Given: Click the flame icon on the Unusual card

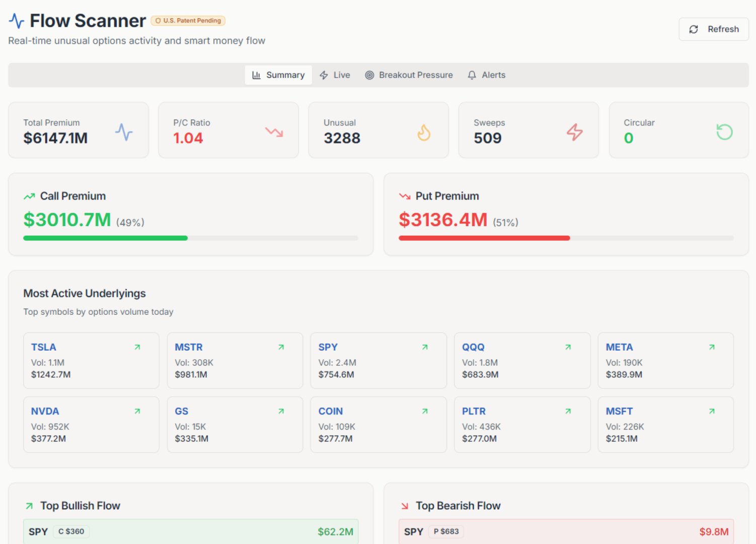Looking at the screenshot, I should tap(423, 132).
